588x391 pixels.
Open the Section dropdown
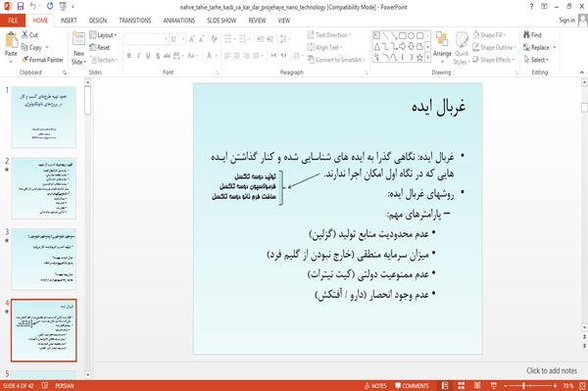coord(104,60)
